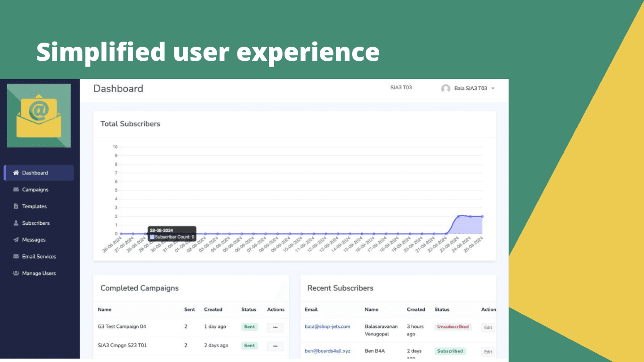Click the Manage Users group icon
644x362 pixels.
click(16, 273)
